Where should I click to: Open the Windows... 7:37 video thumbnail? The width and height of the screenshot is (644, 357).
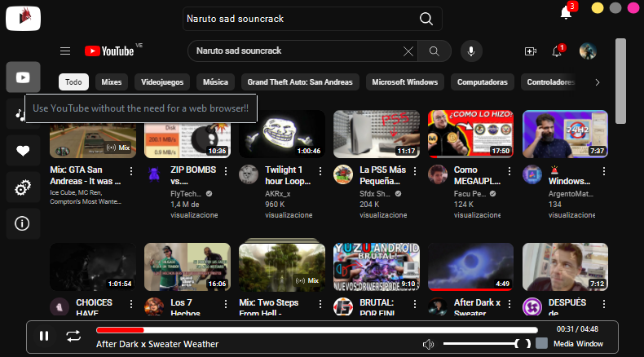[565, 134]
